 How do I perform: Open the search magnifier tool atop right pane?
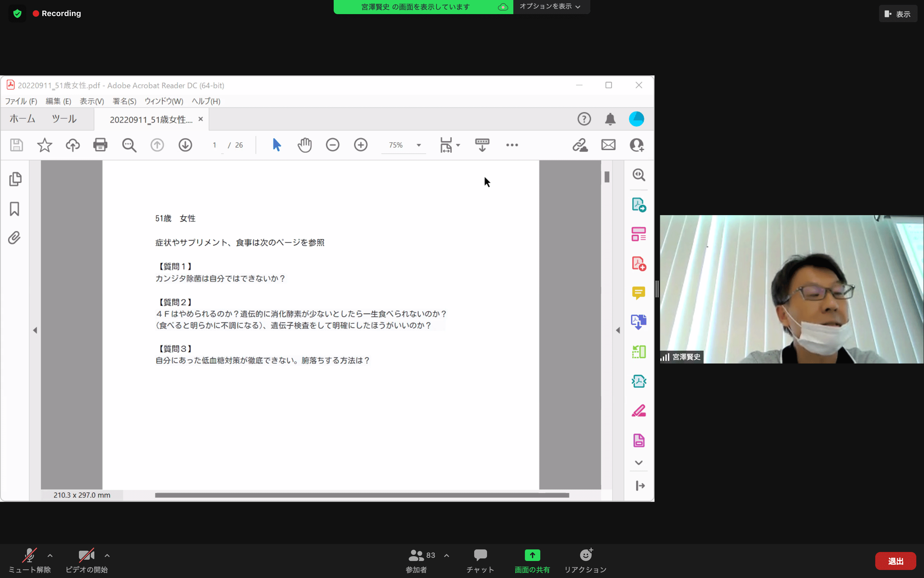[x=639, y=175]
